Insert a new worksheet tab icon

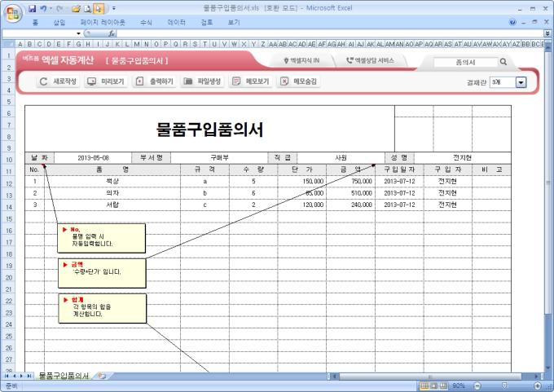(x=102, y=376)
